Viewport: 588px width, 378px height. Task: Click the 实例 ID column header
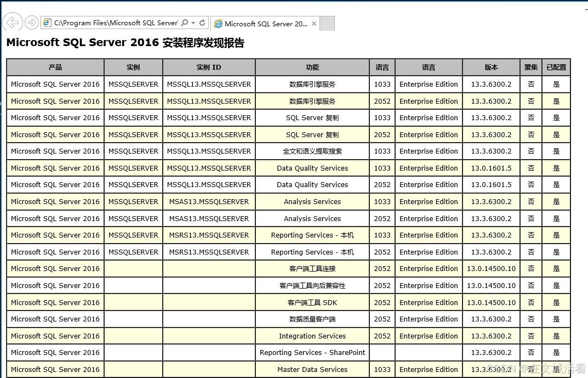209,67
